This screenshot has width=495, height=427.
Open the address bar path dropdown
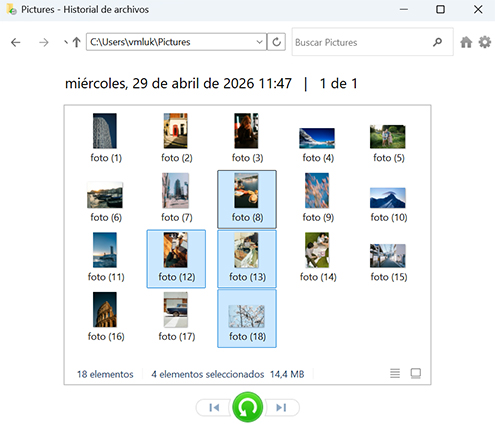tap(259, 42)
